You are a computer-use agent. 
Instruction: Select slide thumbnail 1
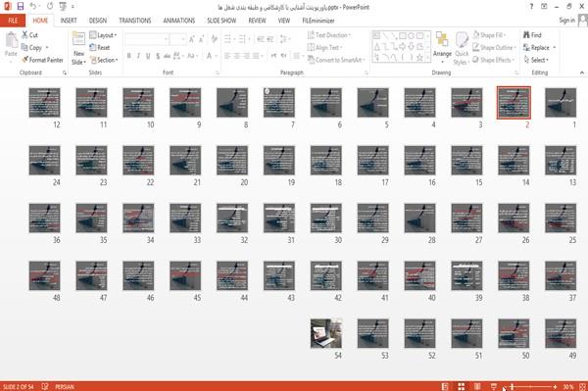[561, 102]
